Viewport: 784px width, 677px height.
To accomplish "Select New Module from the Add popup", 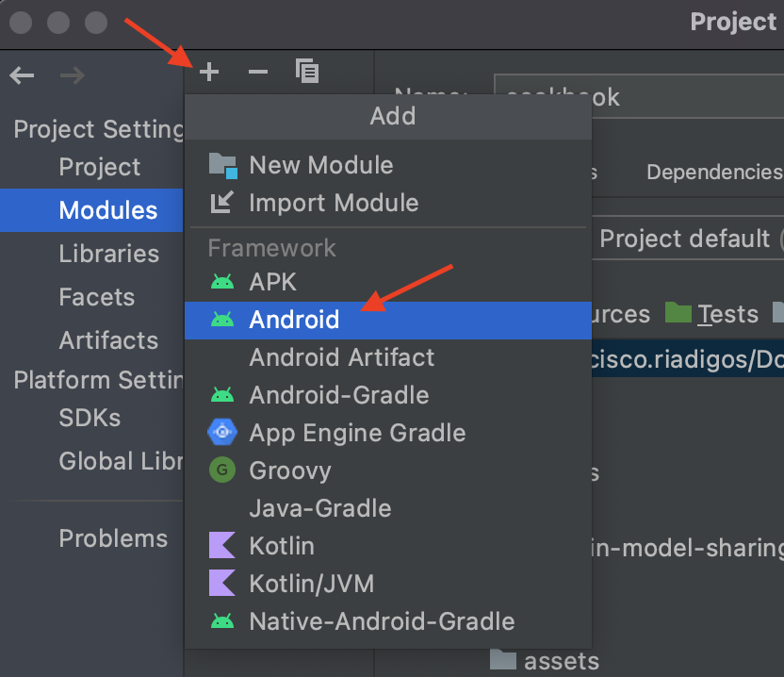I will click(x=320, y=165).
